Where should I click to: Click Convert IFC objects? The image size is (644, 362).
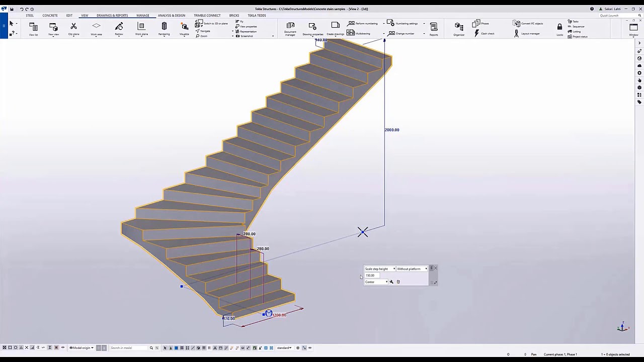tap(528, 23)
